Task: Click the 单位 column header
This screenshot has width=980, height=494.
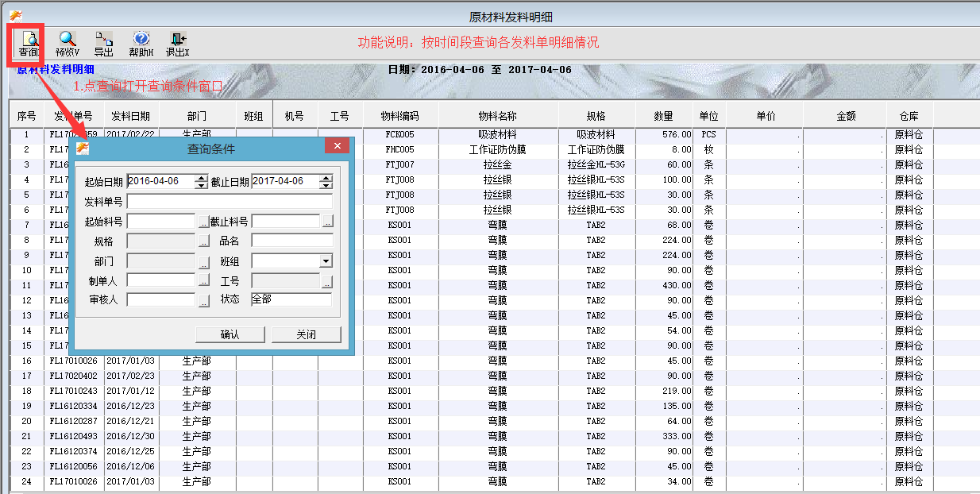Action: [x=709, y=116]
